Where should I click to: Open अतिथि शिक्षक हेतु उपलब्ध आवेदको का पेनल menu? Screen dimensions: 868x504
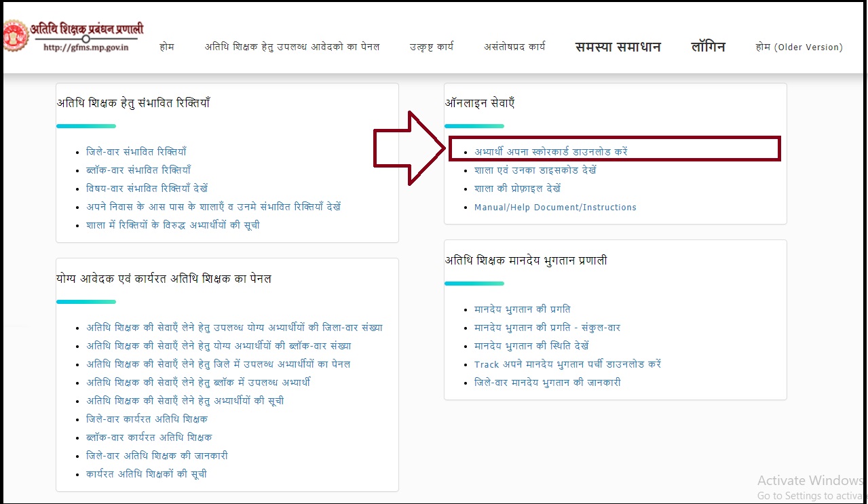coord(292,47)
